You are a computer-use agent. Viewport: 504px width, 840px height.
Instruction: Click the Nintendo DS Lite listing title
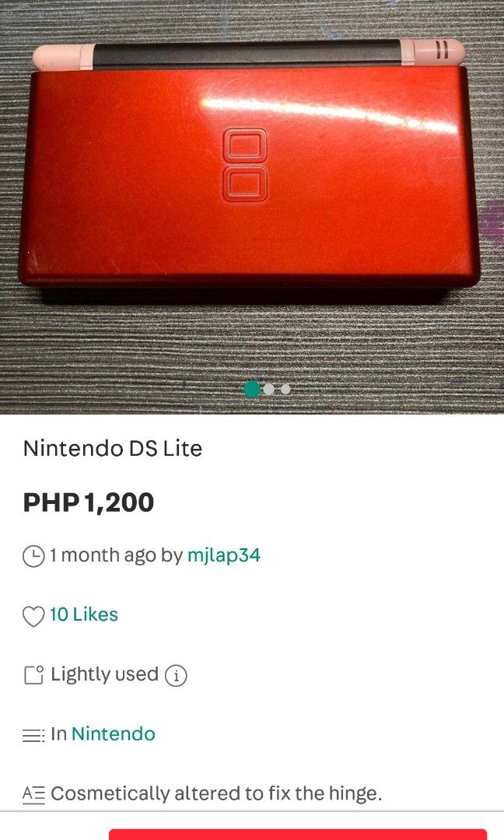coord(113,449)
